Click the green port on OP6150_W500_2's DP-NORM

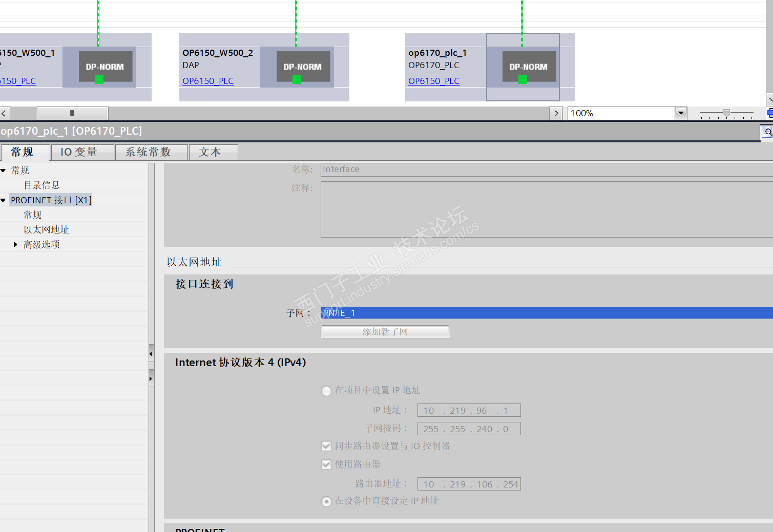(297, 79)
